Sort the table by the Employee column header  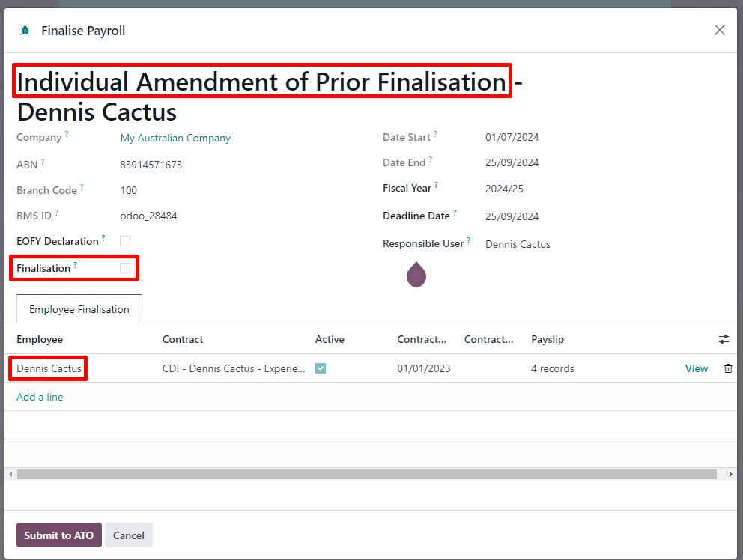[40, 339]
